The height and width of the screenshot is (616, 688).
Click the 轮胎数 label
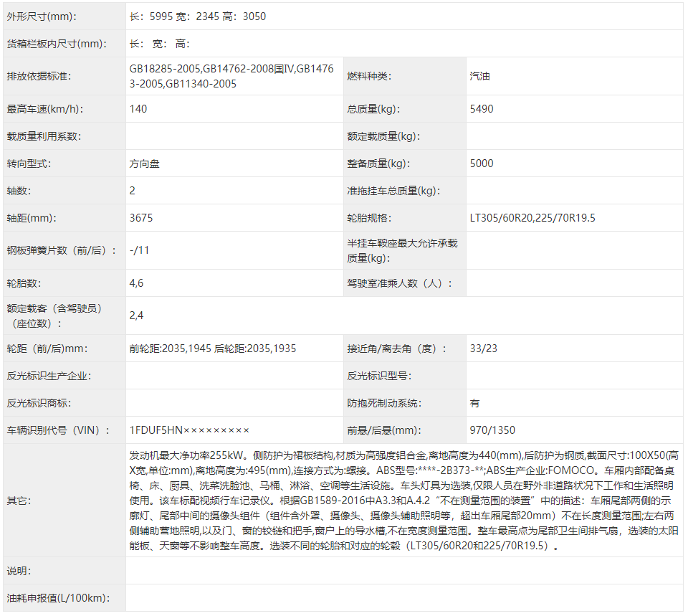24,284
